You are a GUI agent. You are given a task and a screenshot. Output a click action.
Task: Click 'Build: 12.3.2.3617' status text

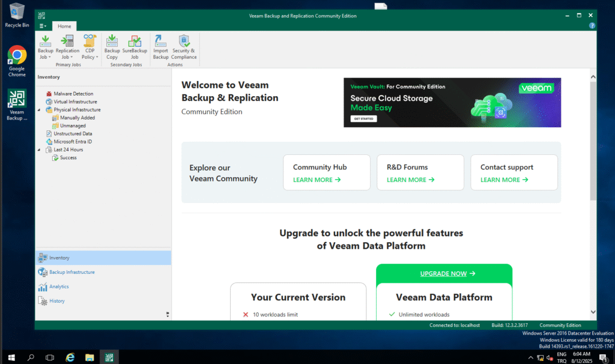point(509,325)
